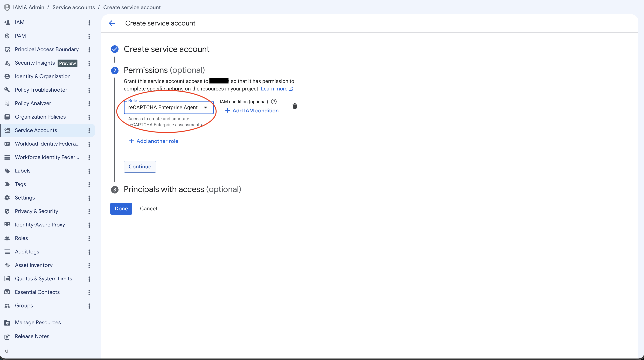644x360 pixels.
Task: Delete the role with the trash icon
Action: pyautogui.click(x=295, y=106)
